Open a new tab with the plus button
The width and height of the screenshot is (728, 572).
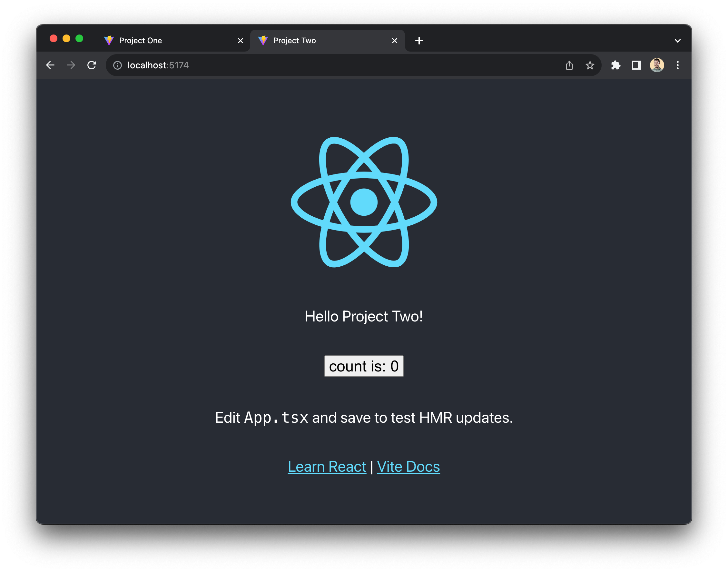pyautogui.click(x=419, y=41)
